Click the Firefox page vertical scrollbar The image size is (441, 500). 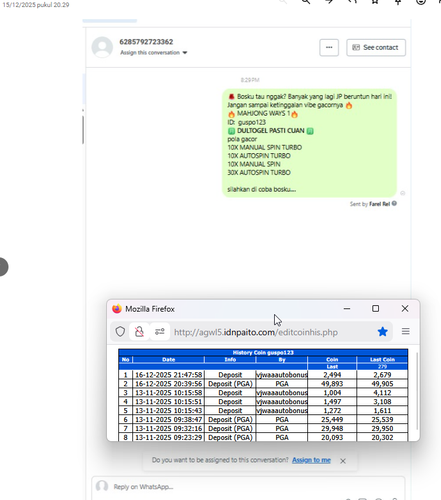pyautogui.click(x=417, y=390)
